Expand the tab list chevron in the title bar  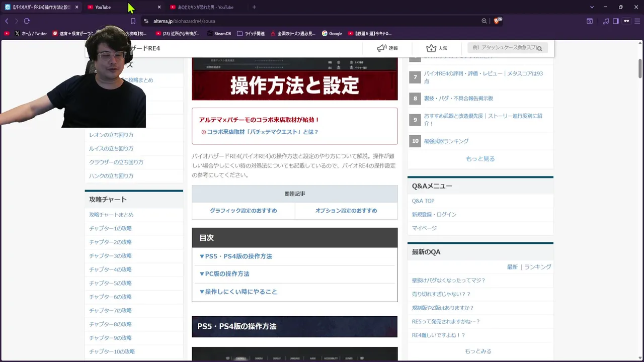[x=592, y=7]
